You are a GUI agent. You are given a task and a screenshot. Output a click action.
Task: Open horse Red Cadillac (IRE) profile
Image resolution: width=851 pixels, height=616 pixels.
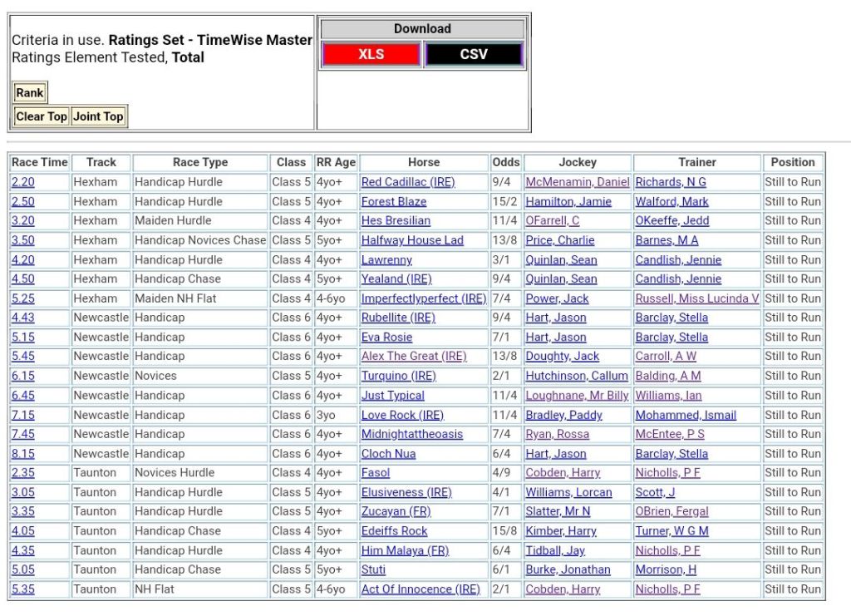coord(408,182)
